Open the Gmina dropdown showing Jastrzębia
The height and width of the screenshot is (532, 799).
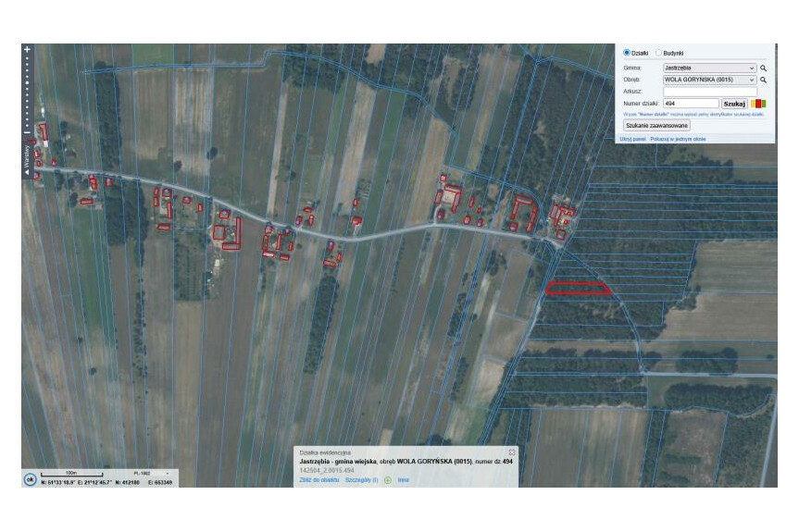coord(709,68)
